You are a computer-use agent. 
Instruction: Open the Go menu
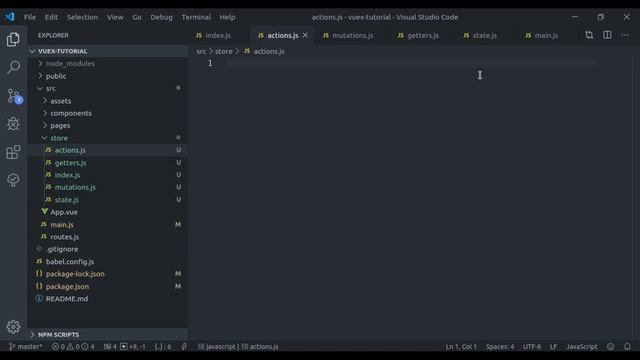[137, 17]
